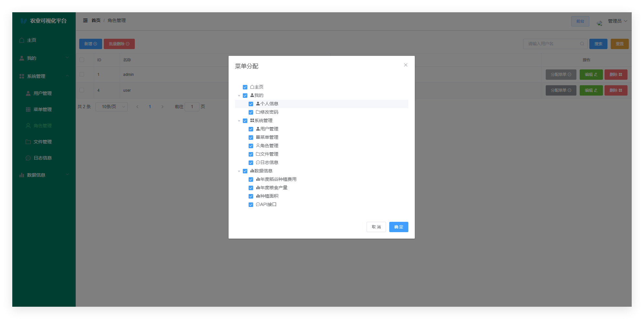Uncheck API接口 in the menu assignment tree
This screenshot has width=644, height=319.
coord(251,204)
